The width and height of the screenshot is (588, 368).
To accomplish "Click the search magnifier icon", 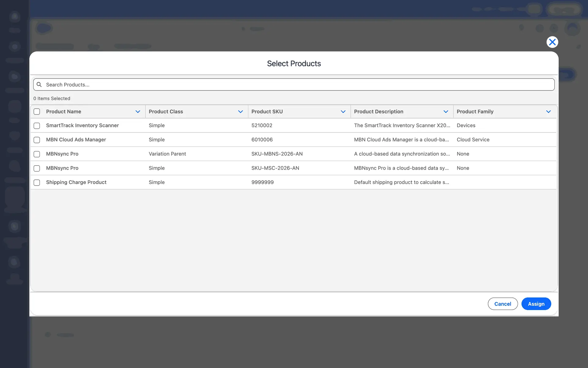I will (x=39, y=84).
